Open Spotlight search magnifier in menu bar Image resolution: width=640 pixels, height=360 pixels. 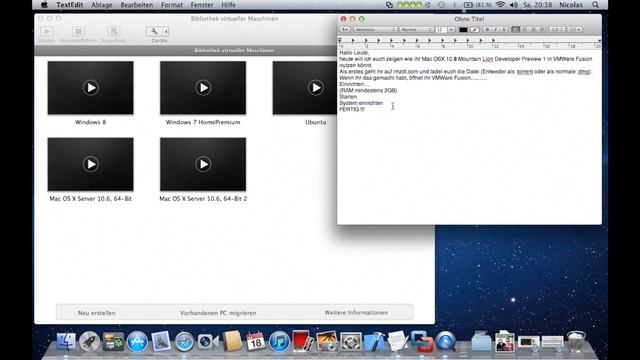[596, 5]
